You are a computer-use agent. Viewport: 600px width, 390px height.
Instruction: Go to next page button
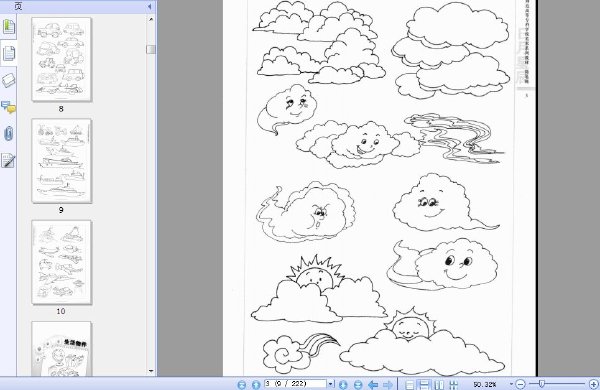tap(343, 385)
